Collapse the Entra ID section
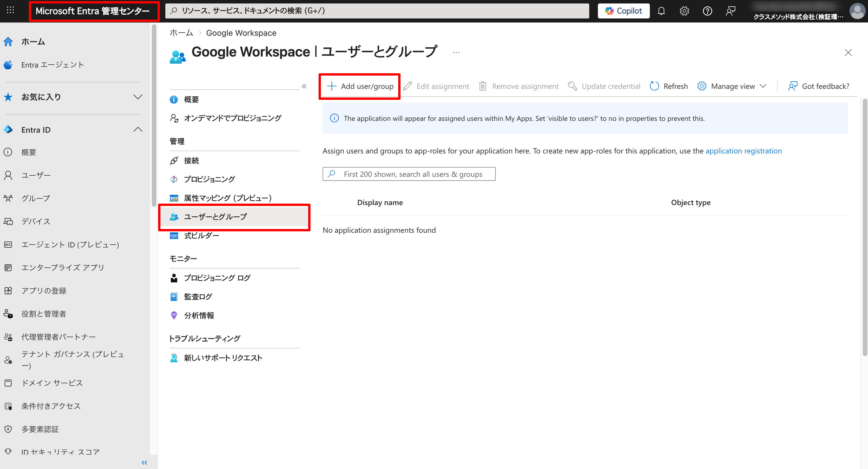 [138, 130]
